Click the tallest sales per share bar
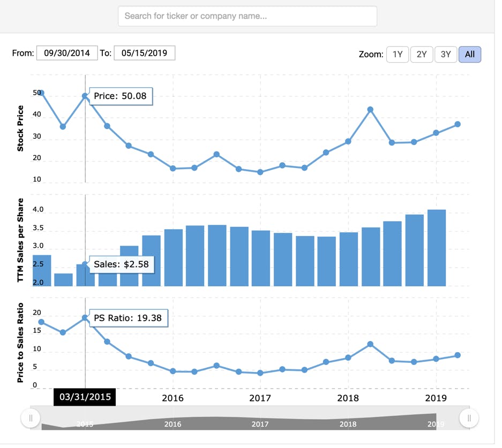The height and width of the screenshot is (448, 502). (x=436, y=248)
